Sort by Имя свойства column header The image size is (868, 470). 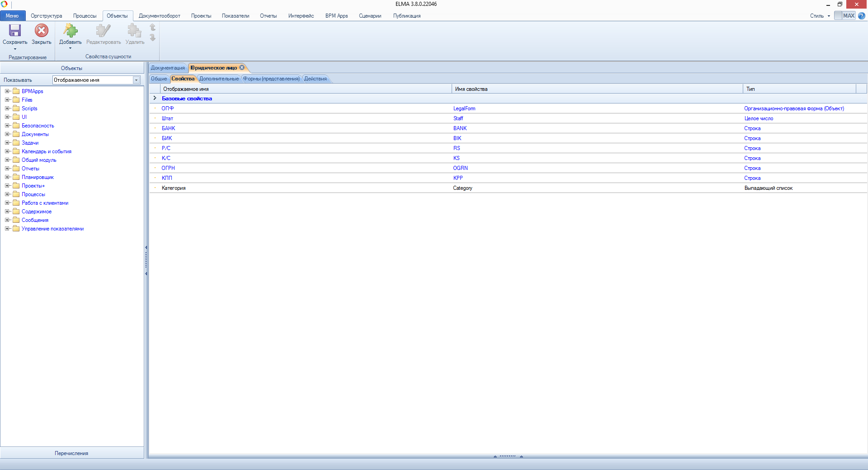pos(471,89)
